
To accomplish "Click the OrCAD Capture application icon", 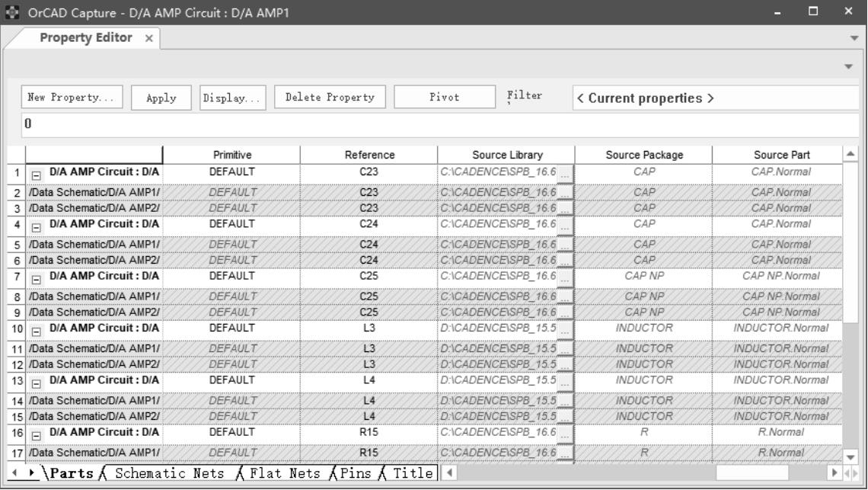I will coord(11,12).
